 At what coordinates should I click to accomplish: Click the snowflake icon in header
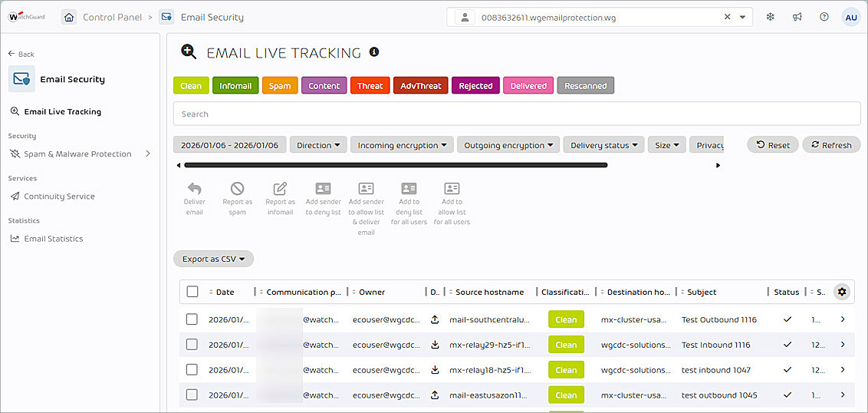[x=770, y=17]
